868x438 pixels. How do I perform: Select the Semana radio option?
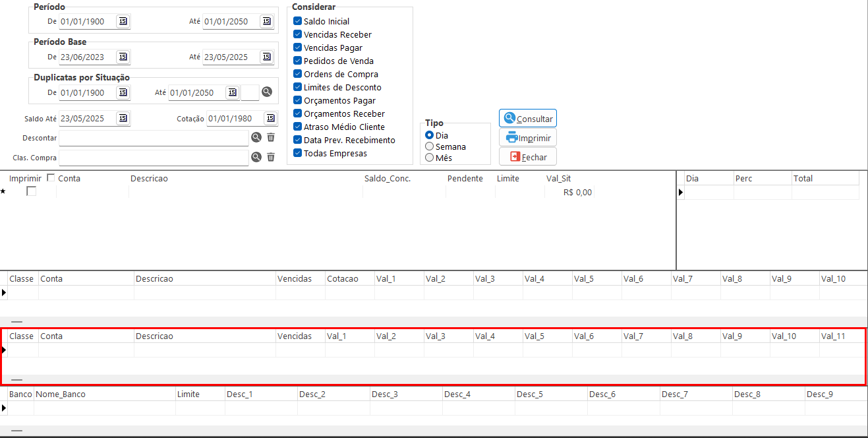430,146
